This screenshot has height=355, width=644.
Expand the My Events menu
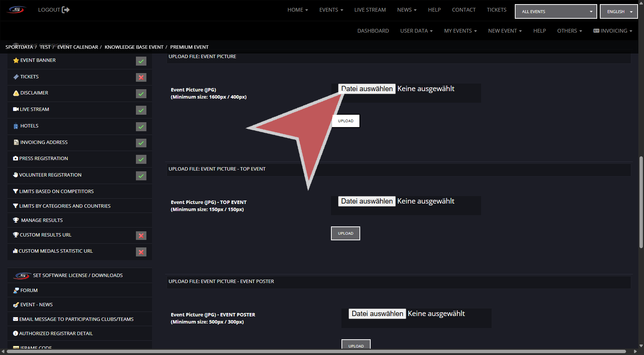tap(460, 31)
